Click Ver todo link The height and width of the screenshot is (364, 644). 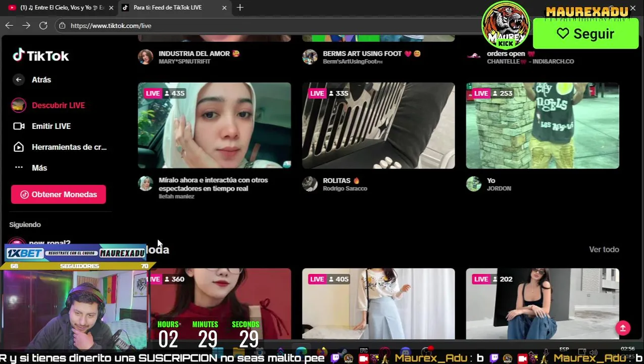pyautogui.click(x=604, y=249)
